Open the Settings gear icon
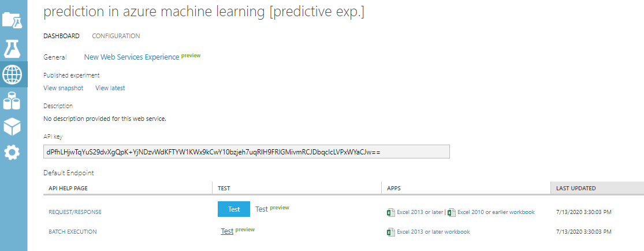 (x=12, y=152)
